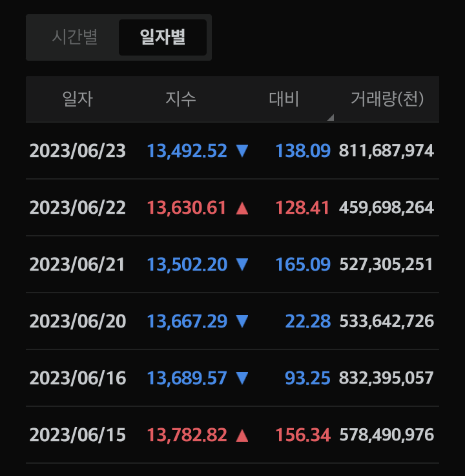Switch to the 시간별 tab
Image resolution: width=465 pixels, height=476 pixels.
click(x=75, y=37)
